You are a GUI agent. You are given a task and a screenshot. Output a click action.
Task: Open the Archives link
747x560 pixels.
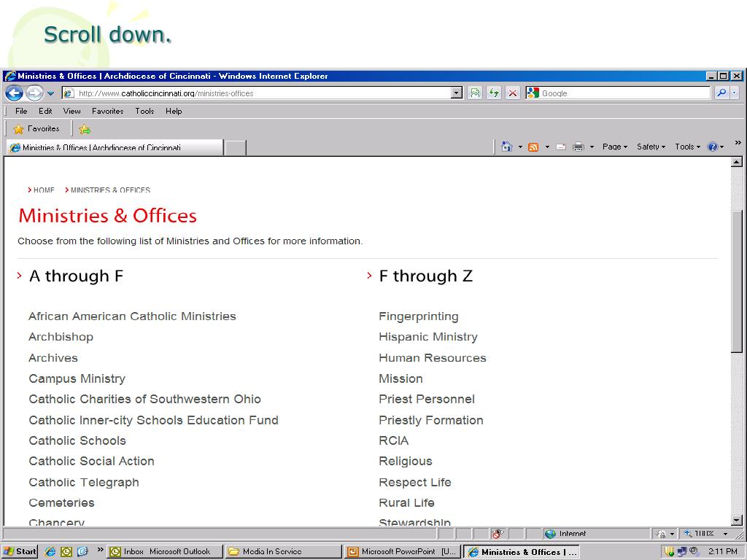point(53,357)
